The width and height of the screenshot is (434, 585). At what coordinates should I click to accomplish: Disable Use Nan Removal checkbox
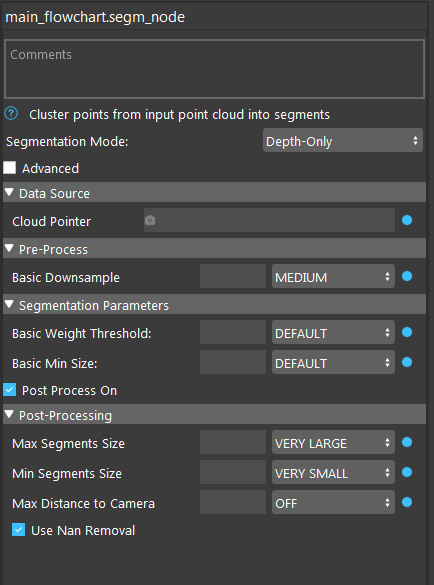click(x=18, y=529)
